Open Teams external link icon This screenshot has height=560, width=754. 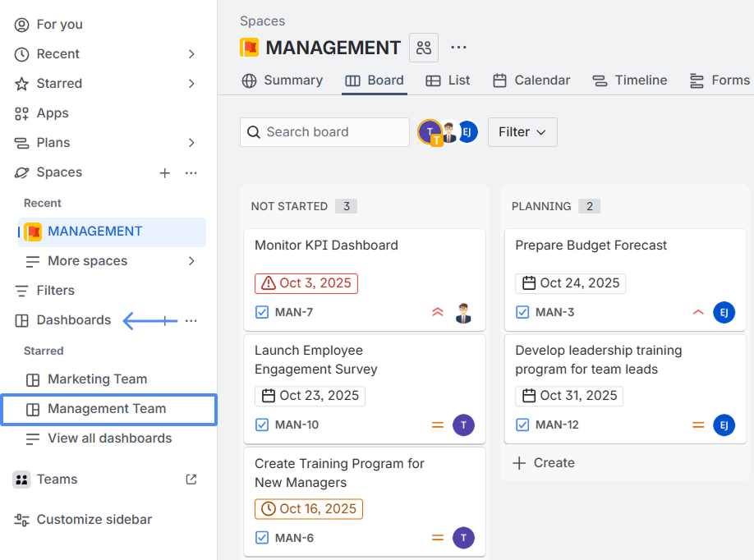[x=191, y=480]
